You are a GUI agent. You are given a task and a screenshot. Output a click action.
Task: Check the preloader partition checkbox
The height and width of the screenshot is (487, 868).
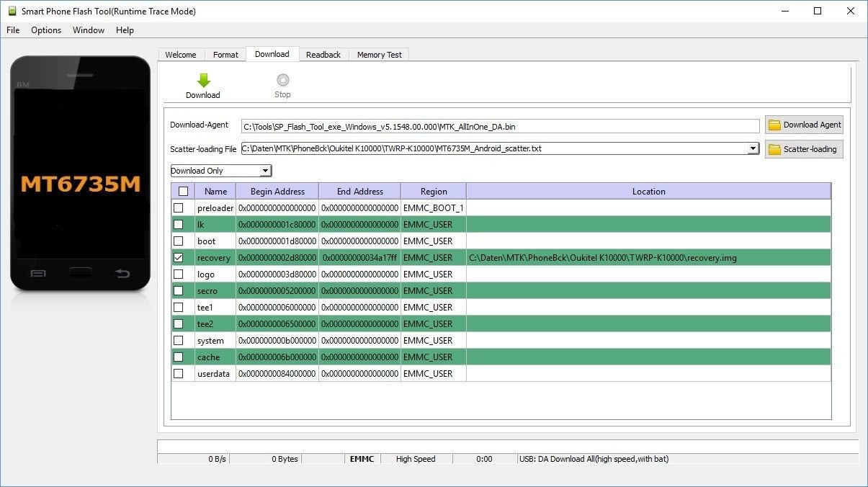pyautogui.click(x=179, y=207)
